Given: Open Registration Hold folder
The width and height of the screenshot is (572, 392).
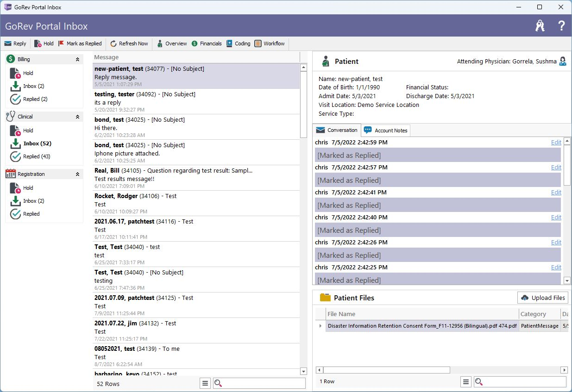Looking at the screenshot, I should coord(22,188).
